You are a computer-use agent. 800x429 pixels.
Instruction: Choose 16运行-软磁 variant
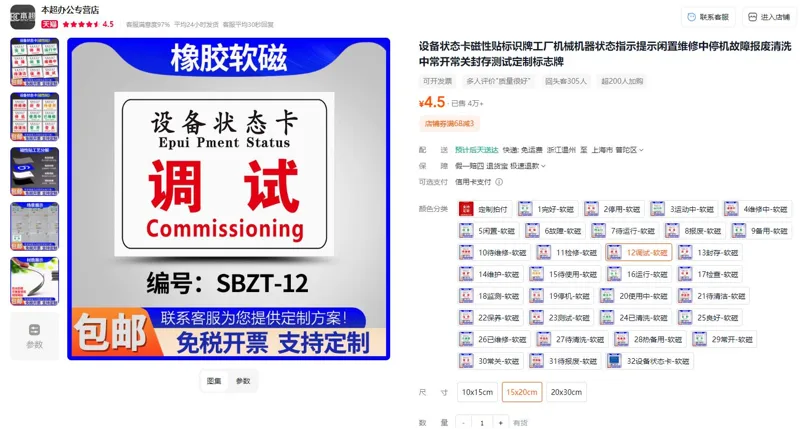(x=639, y=274)
